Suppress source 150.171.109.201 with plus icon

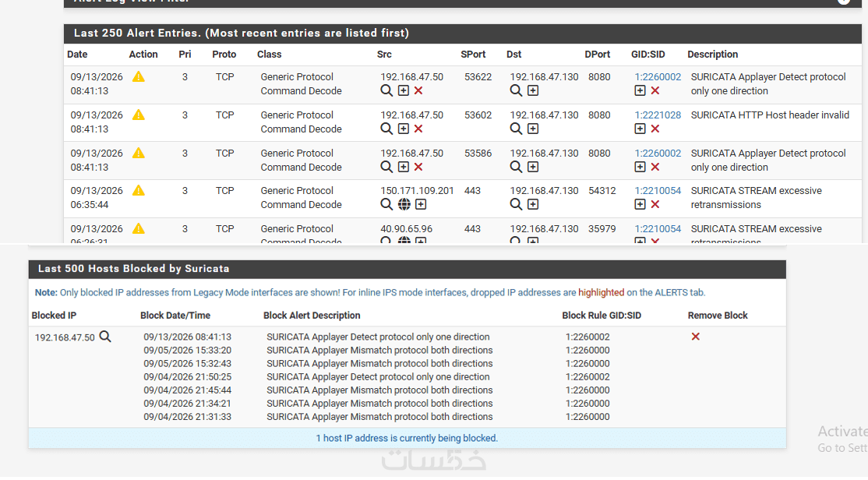[421, 205]
